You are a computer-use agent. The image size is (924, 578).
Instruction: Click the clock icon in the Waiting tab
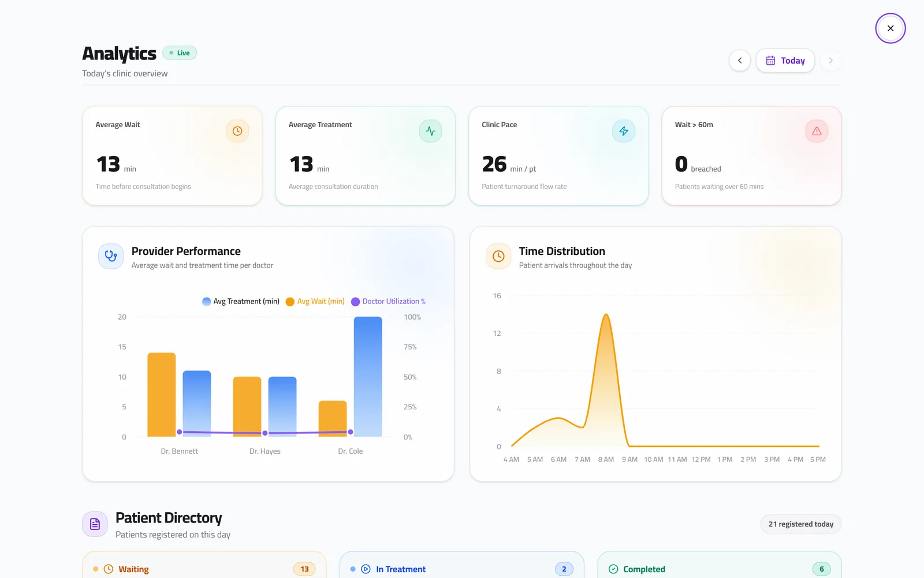[x=109, y=569]
